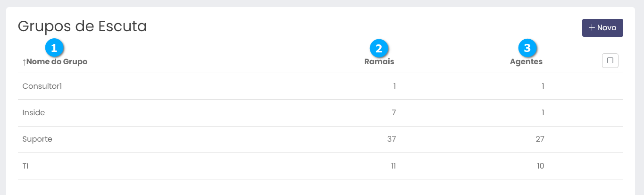Click Ramais count 1 for Consultor1
This screenshot has width=644, height=195.
(394, 86)
